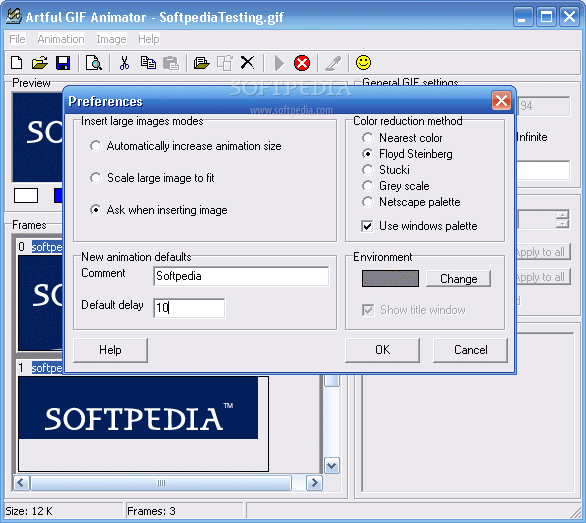
Task: Close the Artful GIF Animator window
Action: coord(569,17)
